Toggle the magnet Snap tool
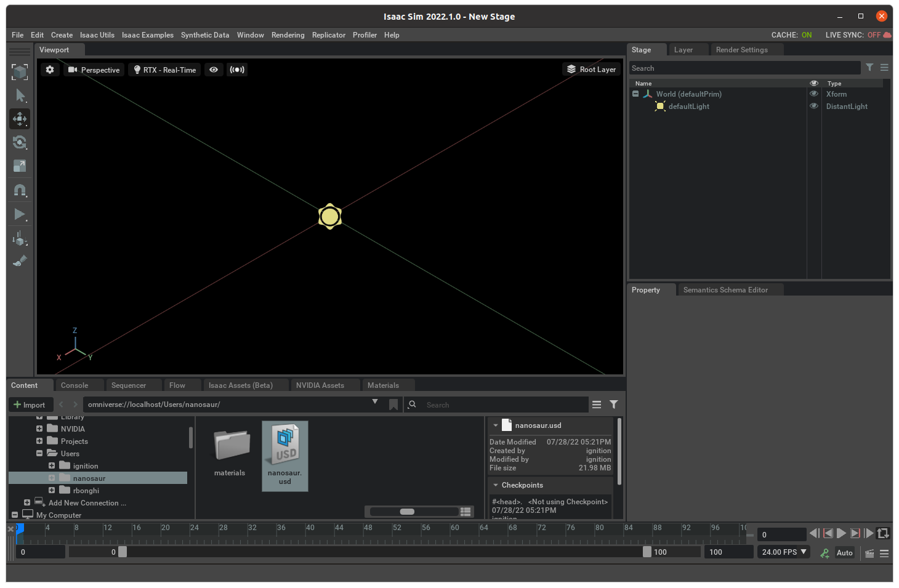The height and width of the screenshot is (588, 899). click(x=20, y=190)
